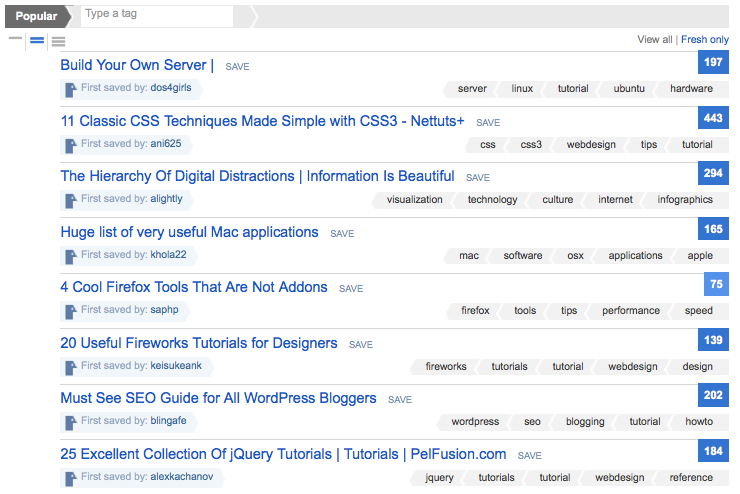The width and height of the screenshot is (740, 494).
Task: Click the 75 save count badge
Action: click(716, 284)
